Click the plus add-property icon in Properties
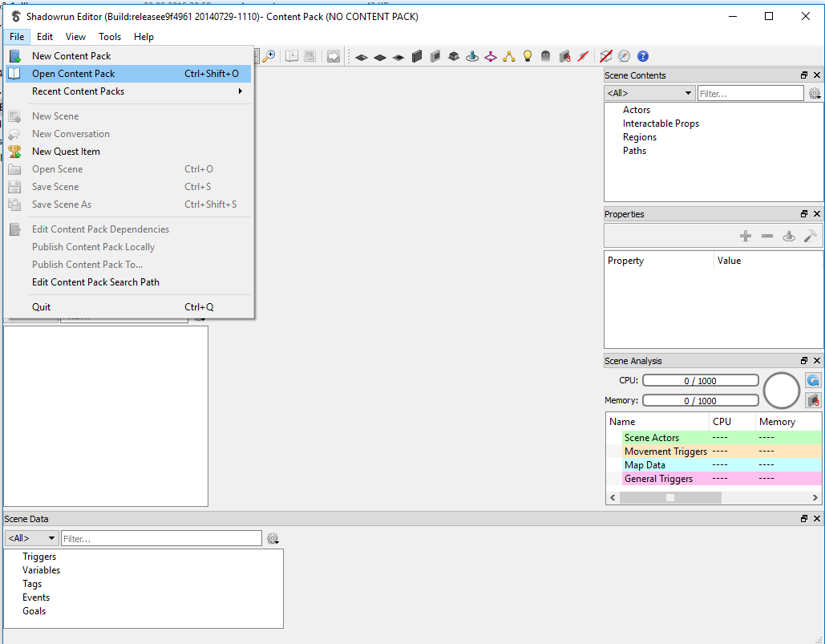The width and height of the screenshot is (825, 644). tap(746, 237)
